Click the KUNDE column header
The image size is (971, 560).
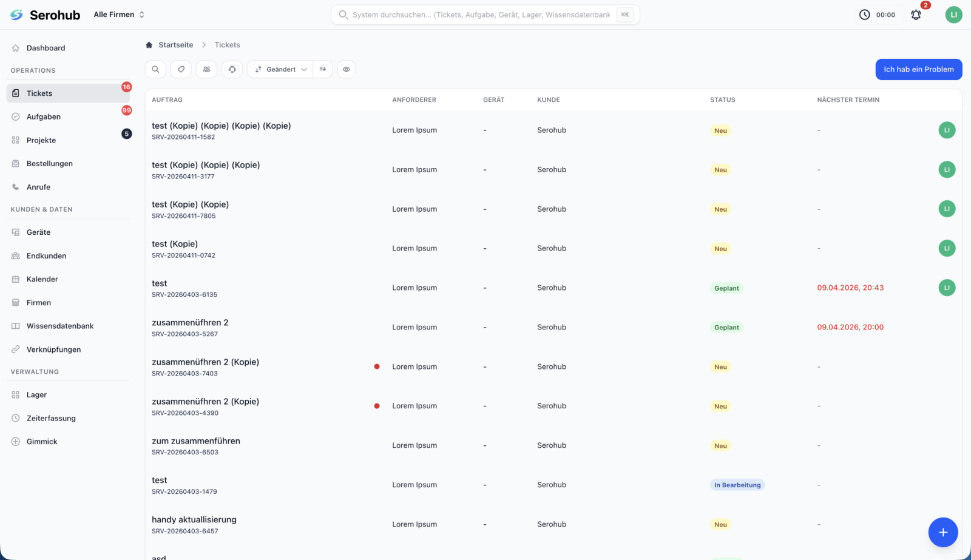(548, 100)
